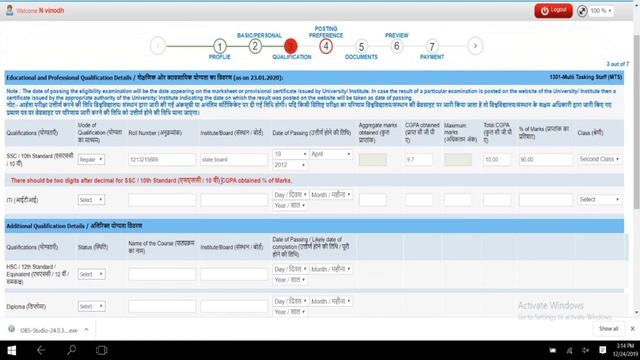640x360 pixels.
Task: Click the SSC Institute/Board field
Action: 234,160
